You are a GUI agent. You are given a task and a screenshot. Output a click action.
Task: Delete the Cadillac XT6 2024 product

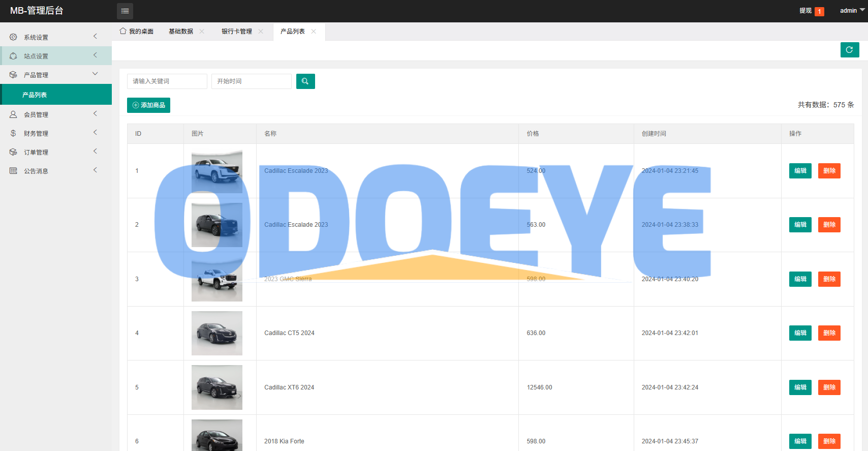tap(829, 387)
